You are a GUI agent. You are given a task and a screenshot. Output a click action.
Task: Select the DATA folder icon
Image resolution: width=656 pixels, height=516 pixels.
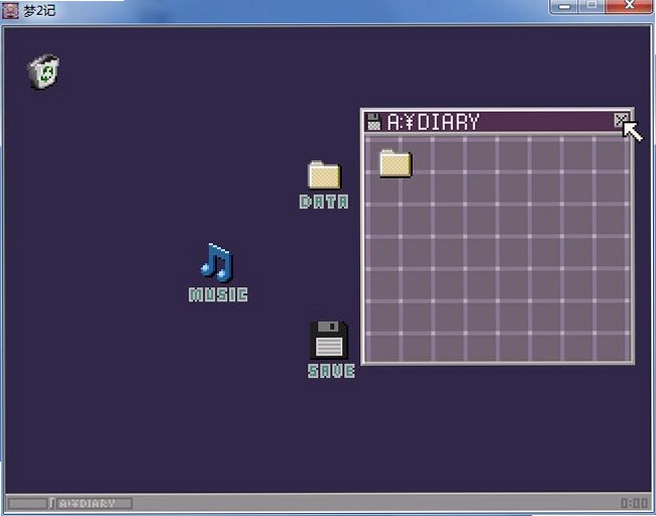pyautogui.click(x=324, y=175)
